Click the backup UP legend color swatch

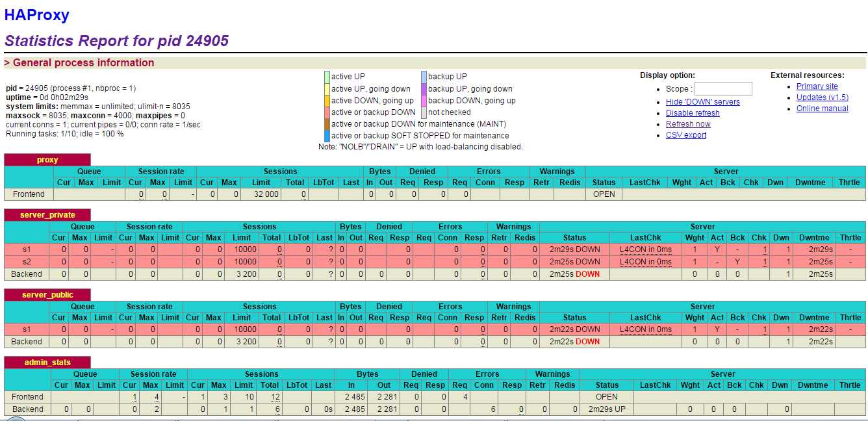(x=424, y=77)
